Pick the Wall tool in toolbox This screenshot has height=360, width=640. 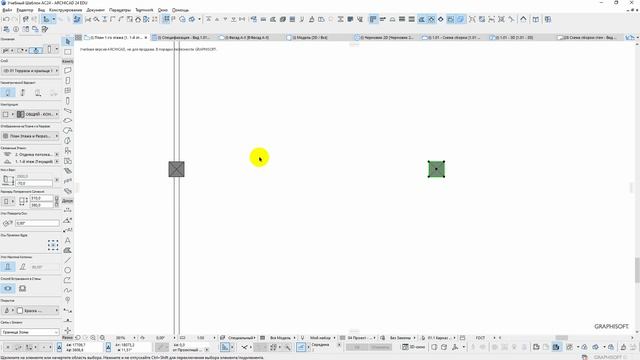(x=68, y=71)
